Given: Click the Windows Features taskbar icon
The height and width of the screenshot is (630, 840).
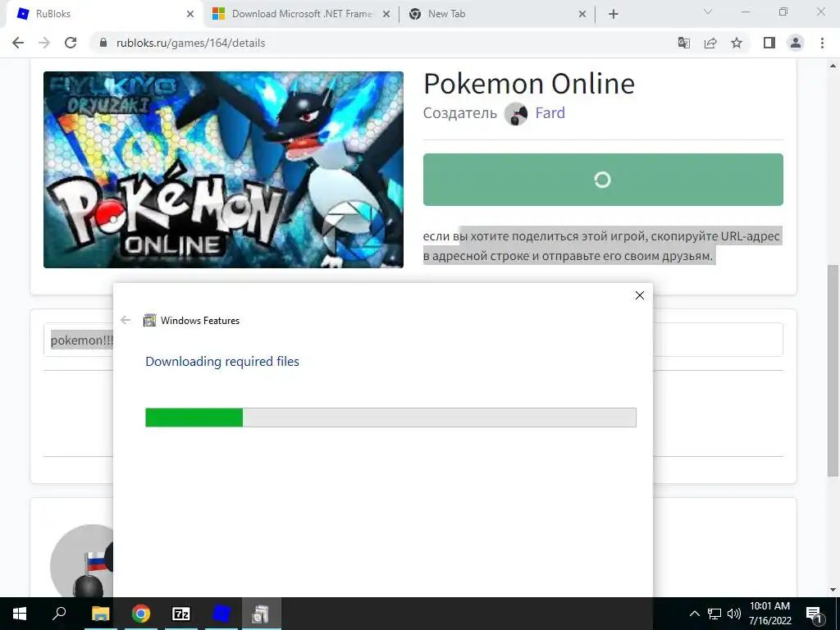Looking at the screenshot, I should pyautogui.click(x=262, y=614).
